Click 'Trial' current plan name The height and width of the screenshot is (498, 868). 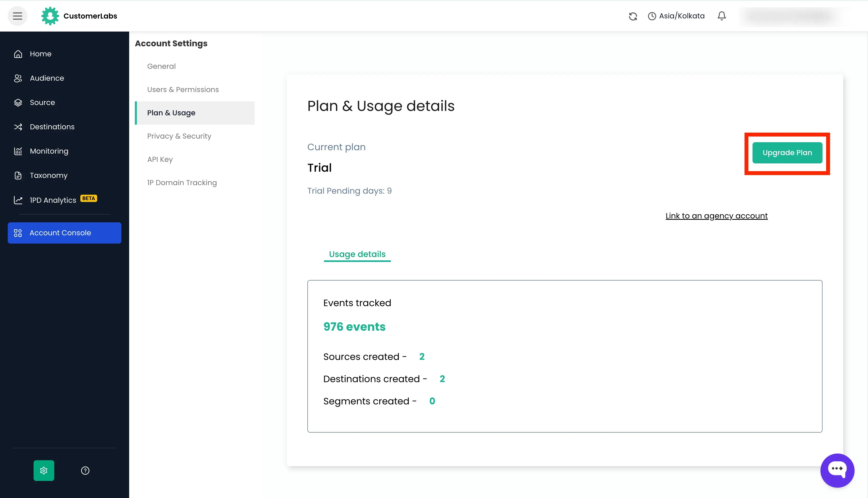pyautogui.click(x=320, y=168)
